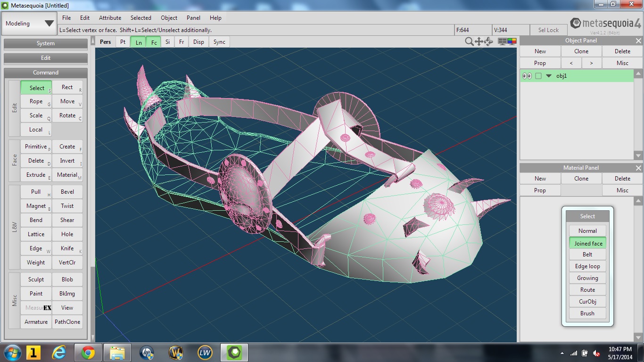This screenshot has width=644, height=362.
Task: Click Clone in Material Panel
Action: (581, 179)
